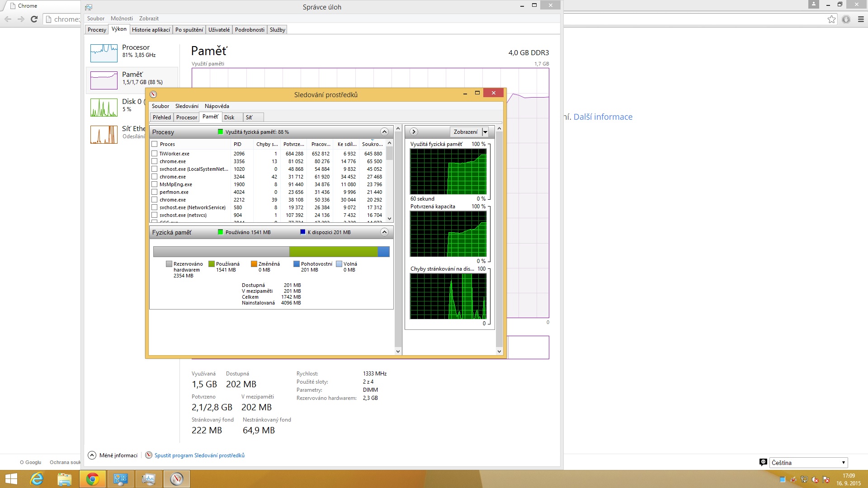The width and height of the screenshot is (868, 488).
Task: Check the TiWorker.exe process checkbox
Action: [x=155, y=154]
